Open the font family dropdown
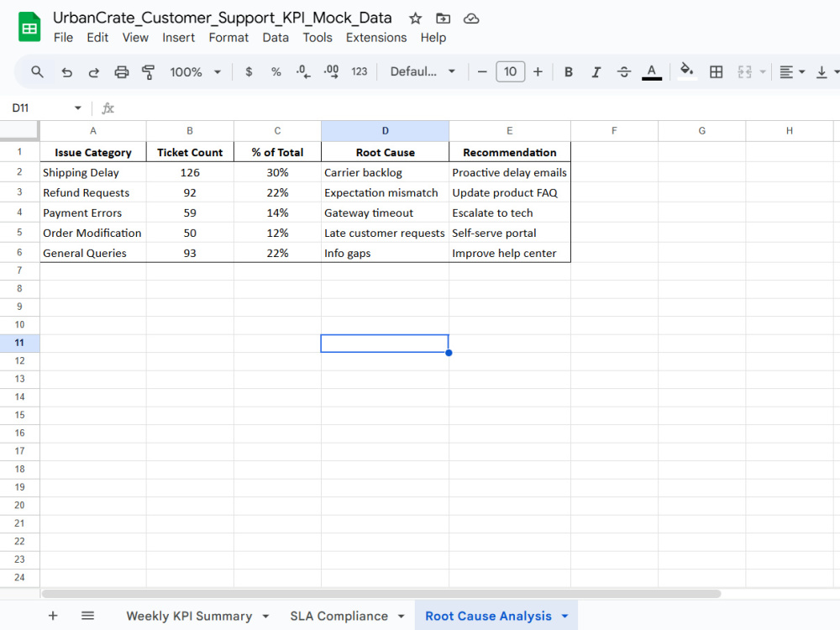The width and height of the screenshot is (840, 630). pos(423,71)
